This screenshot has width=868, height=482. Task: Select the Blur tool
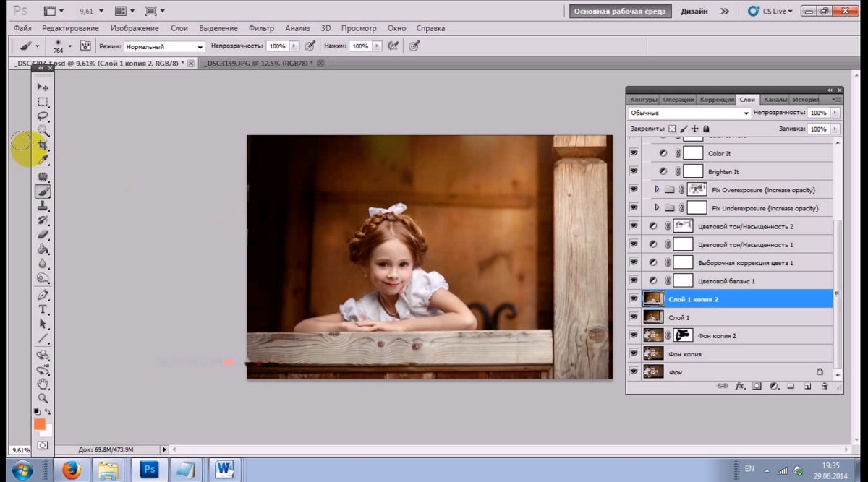point(43,264)
